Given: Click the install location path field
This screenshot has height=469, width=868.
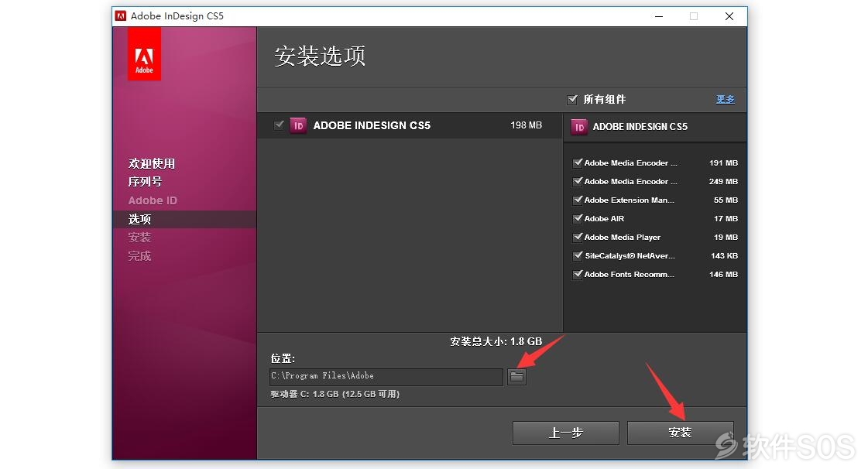Looking at the screenshot, I should (386, 377).
